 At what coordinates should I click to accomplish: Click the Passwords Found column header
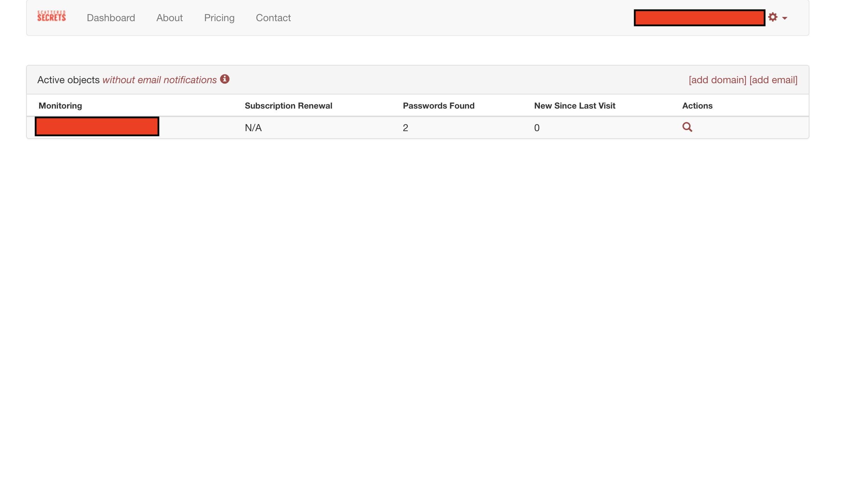(439, 106)
